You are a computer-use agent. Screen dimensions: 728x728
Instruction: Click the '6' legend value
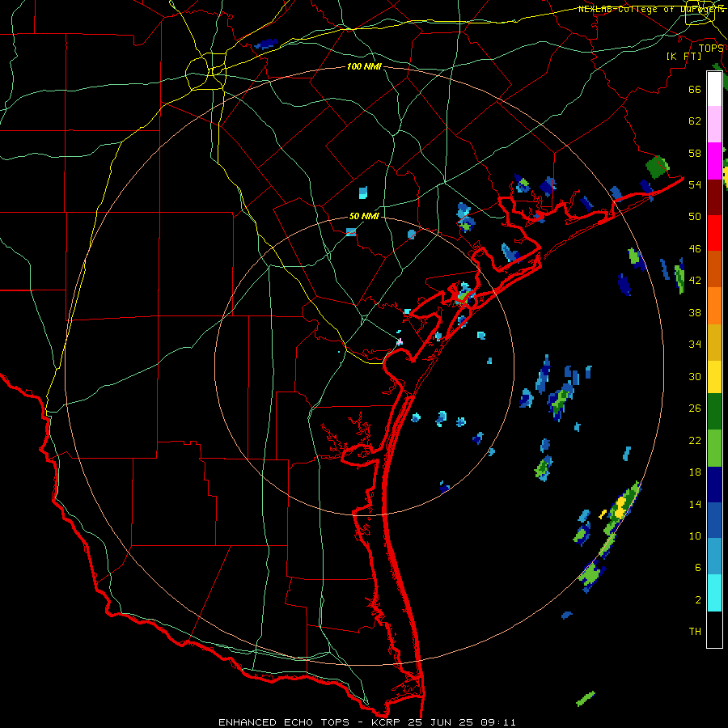pos(698,568)
